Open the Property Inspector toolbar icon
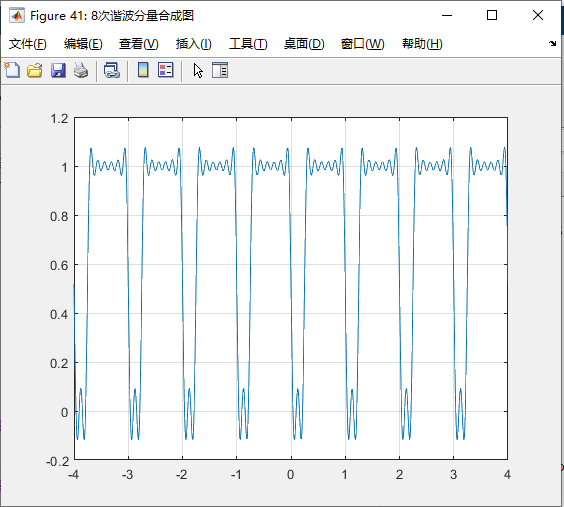 [x=220, y=70]
